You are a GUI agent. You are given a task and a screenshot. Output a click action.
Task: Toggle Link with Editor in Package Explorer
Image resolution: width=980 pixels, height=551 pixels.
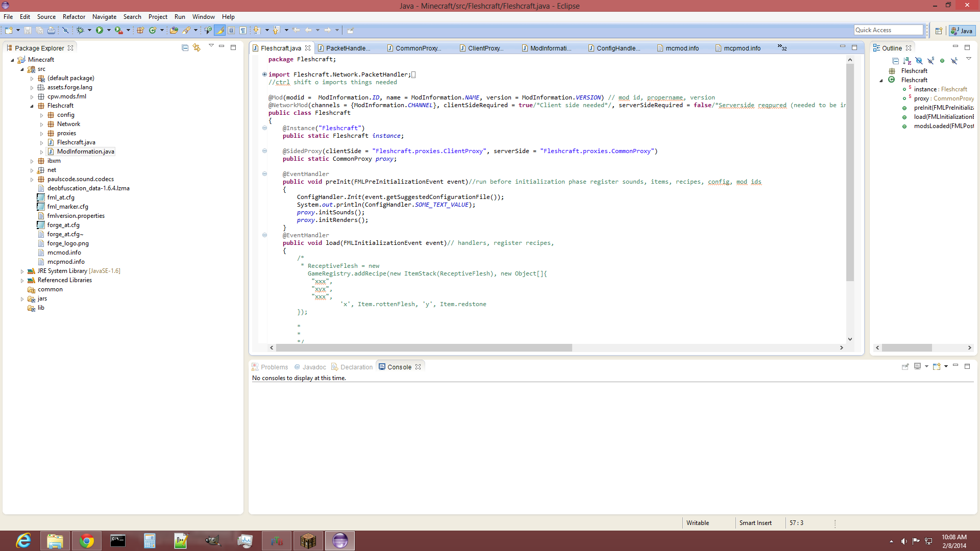tap(197, 48)
